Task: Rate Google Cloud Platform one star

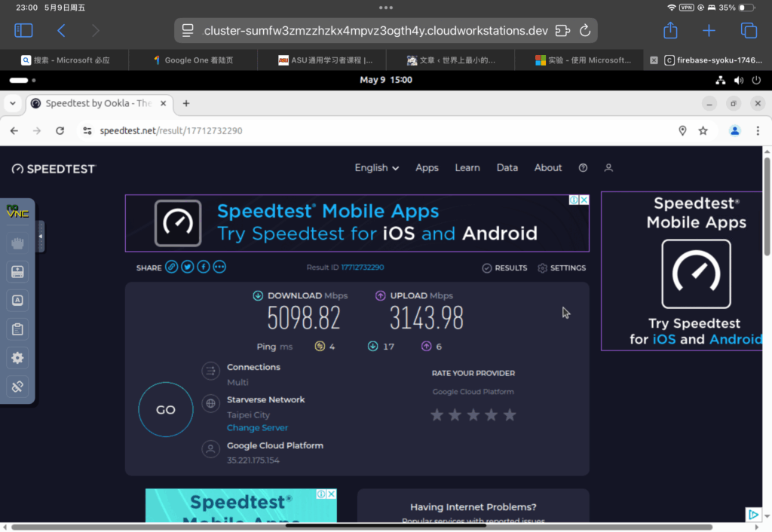Action: 437,415
